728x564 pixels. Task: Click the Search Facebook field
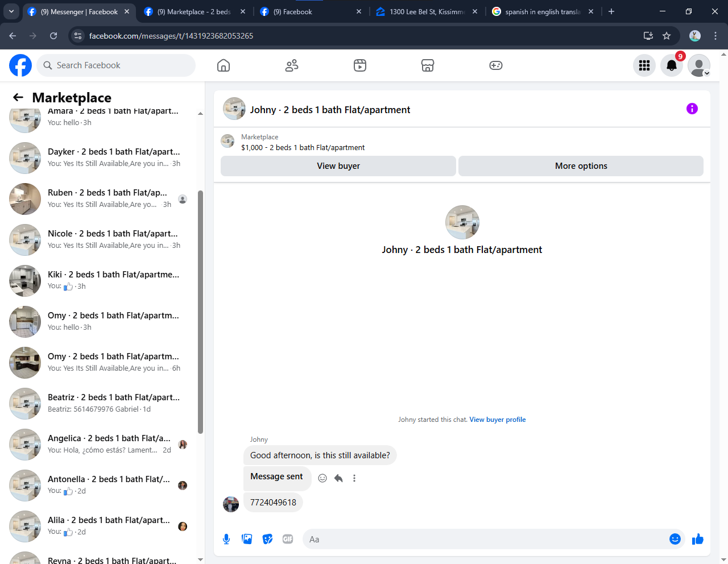click(x=116, y=65)
